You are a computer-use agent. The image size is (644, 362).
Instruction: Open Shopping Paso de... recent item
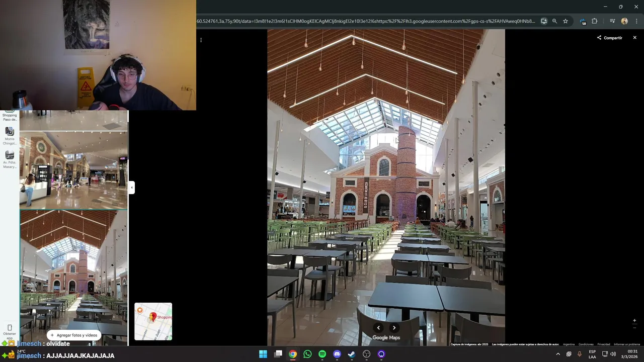tap(10, 116)
